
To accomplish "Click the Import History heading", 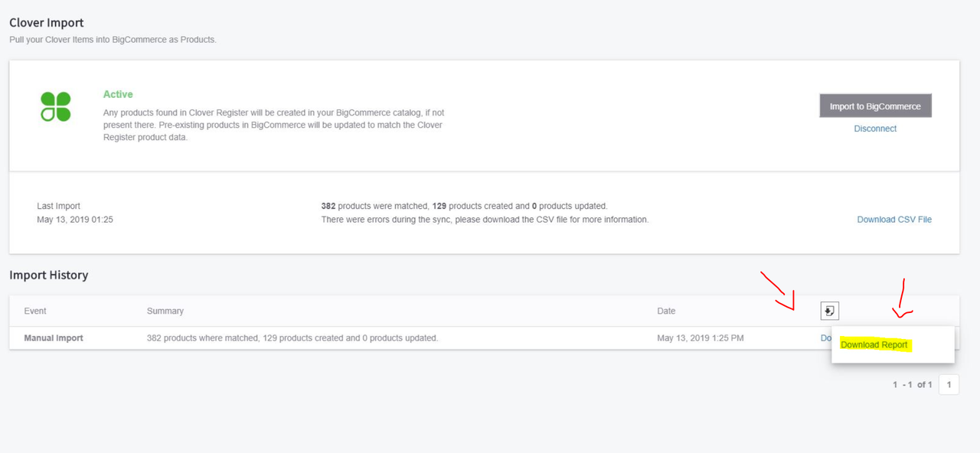I will [49, 275].
